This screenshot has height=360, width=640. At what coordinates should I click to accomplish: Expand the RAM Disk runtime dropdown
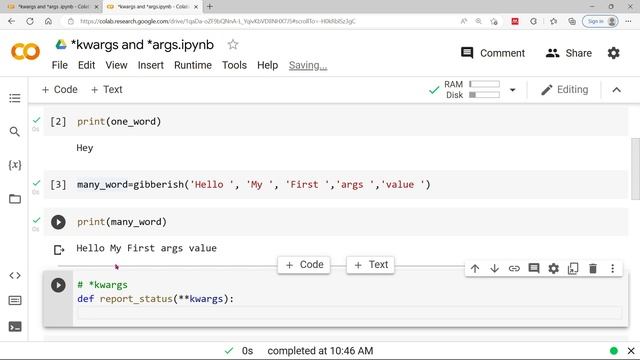[513, 90]
